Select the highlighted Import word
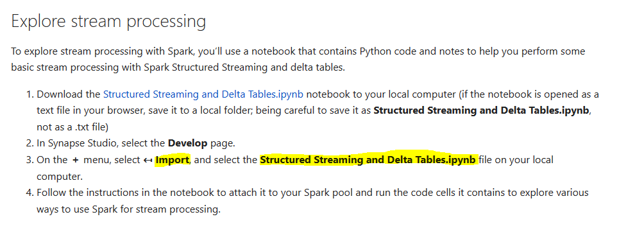The height and width of the screenshot is (237, 644). (x=172, y=160)
